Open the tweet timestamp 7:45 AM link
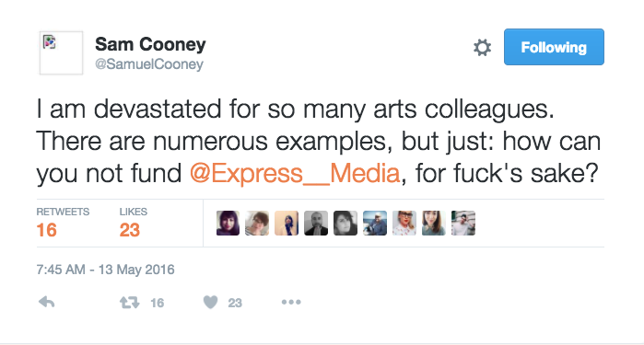Screen dimensions: 644x345 click(x=105, y=270)
